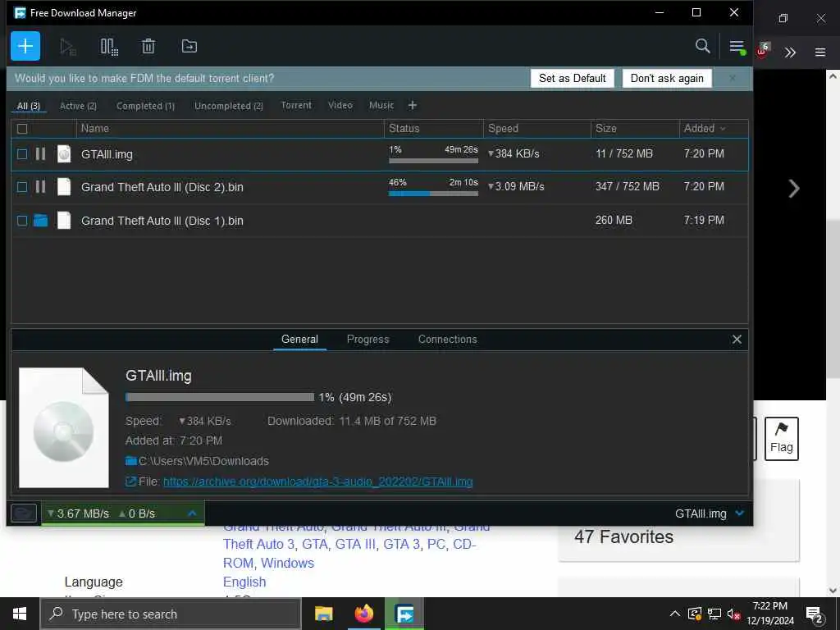Sort by the Added column dropdown arrow
Image resolution: width=840 pixels, height=630 pixels.
tap(724, 129)
